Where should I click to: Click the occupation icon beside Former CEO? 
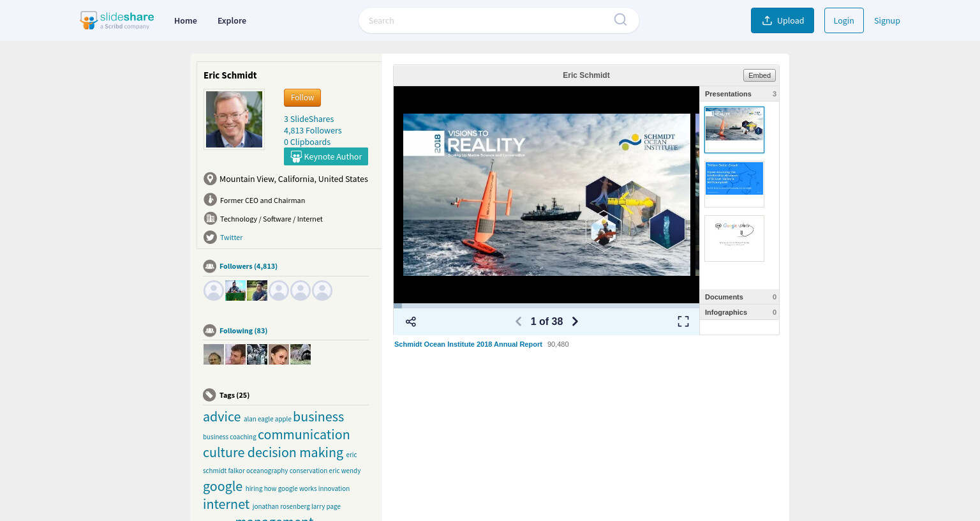coord(210,200)
